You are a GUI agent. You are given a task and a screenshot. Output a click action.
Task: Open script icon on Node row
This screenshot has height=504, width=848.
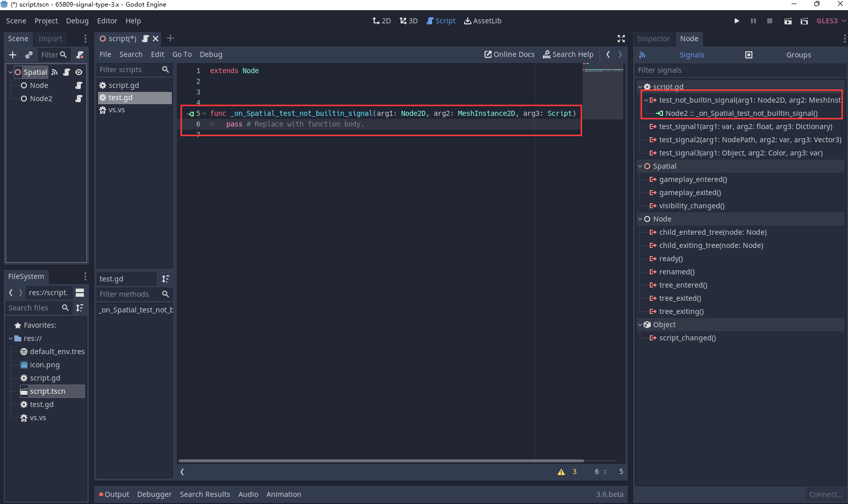click(79, 85)
